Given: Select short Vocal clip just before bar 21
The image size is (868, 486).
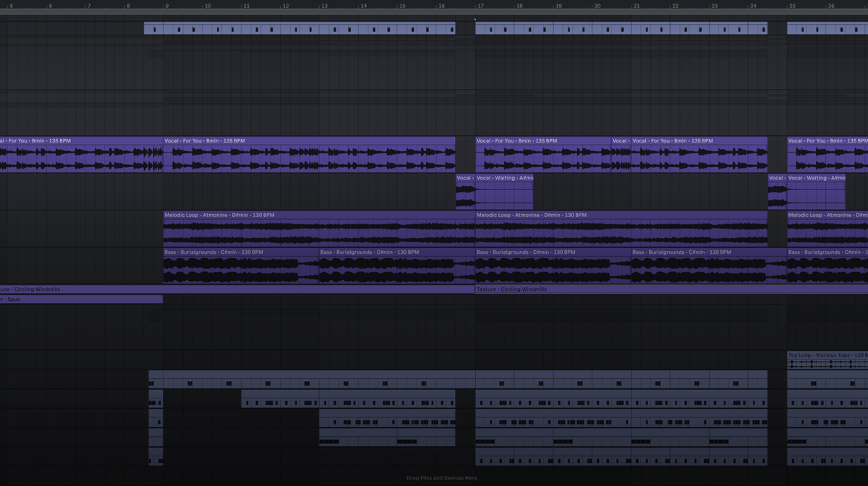Looking at the screenshot, I should pos(621,154).
